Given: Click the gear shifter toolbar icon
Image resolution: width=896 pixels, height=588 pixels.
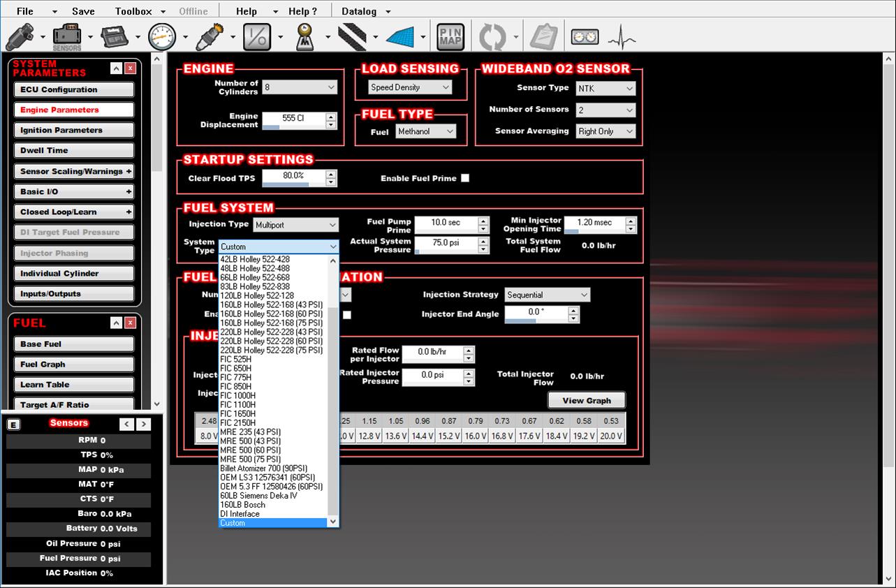Looking at the screenshot, I should pyautogui.click(x=304, y=36).
